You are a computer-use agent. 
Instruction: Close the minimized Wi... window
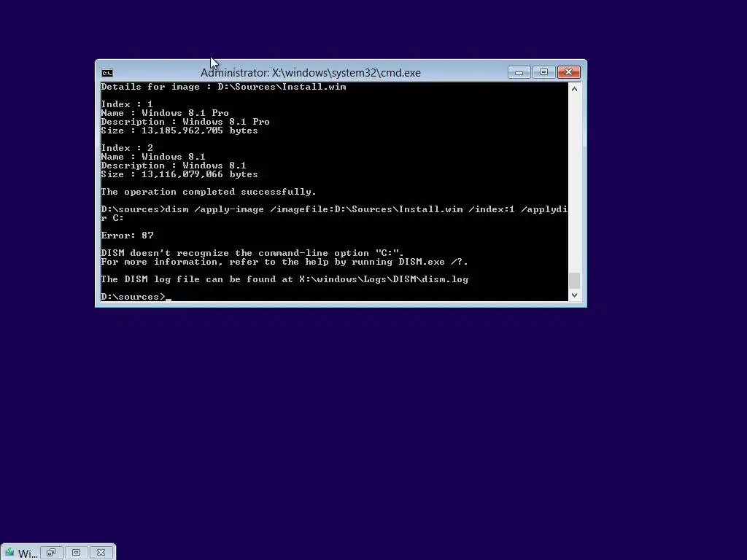(x=101, y=553)
